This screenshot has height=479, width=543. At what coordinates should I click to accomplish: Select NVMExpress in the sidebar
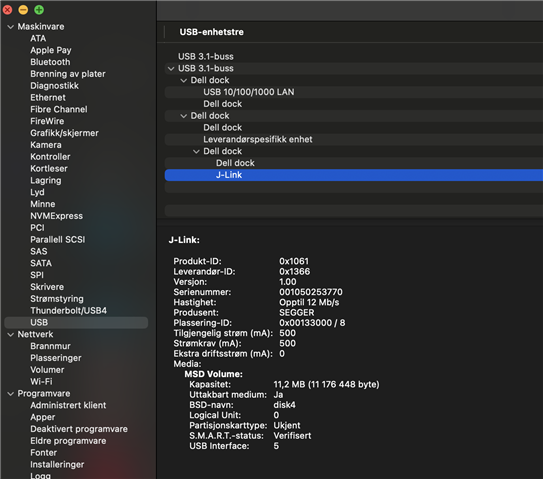56,216
